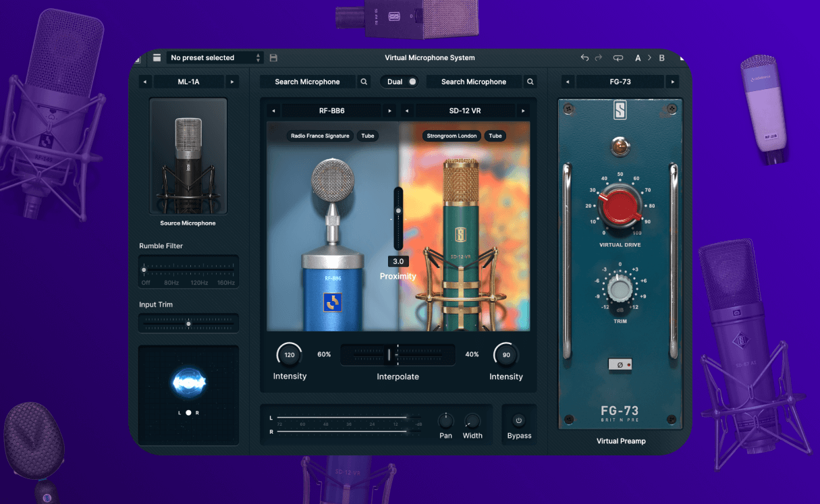Click the Interpolate slider handle

[x=389, y=354]
